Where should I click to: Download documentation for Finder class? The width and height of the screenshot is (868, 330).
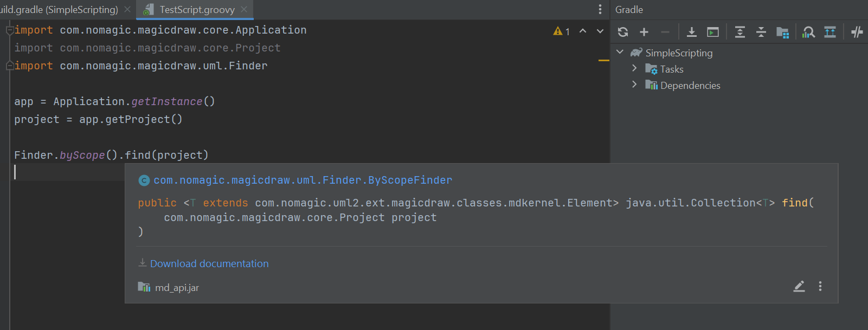(209, 263)
